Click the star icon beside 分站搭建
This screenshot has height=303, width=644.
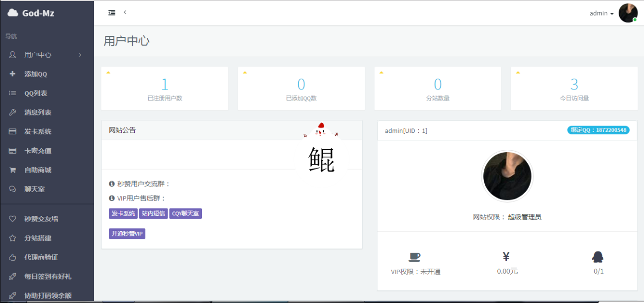tap(12, 238)
